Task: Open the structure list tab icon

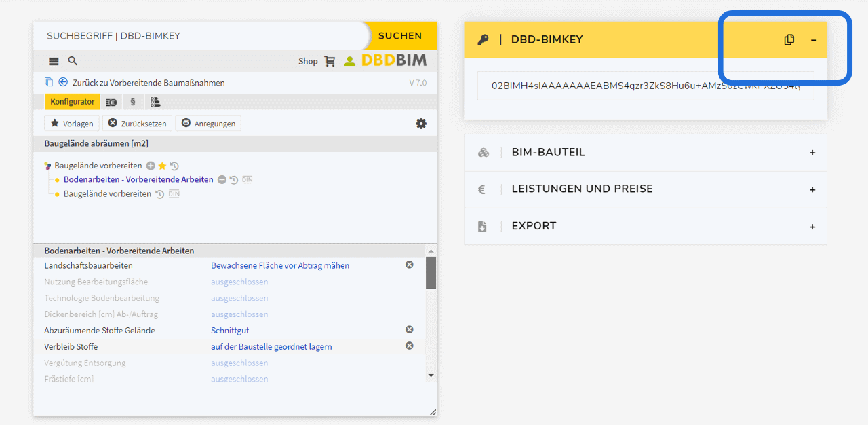Action: (x=155, y=102)
